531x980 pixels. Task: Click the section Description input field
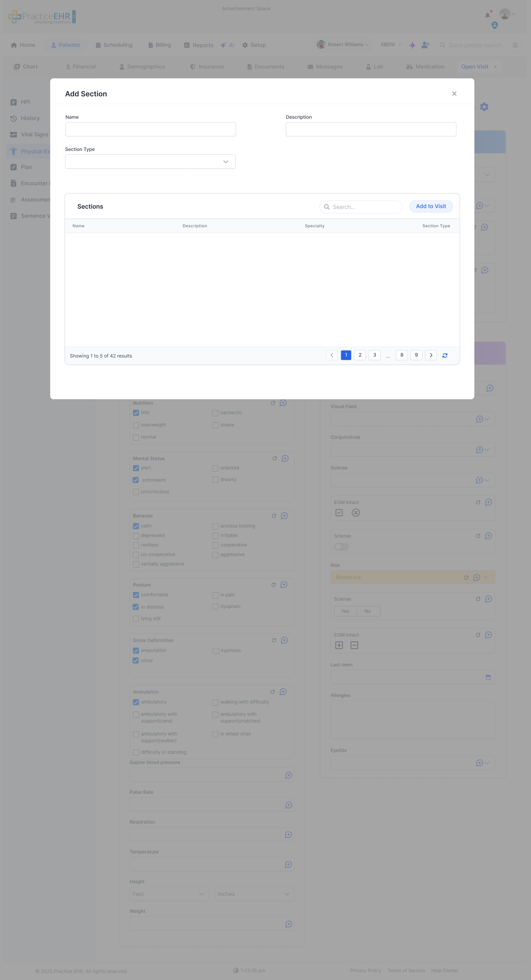click(x=371, y=129)
